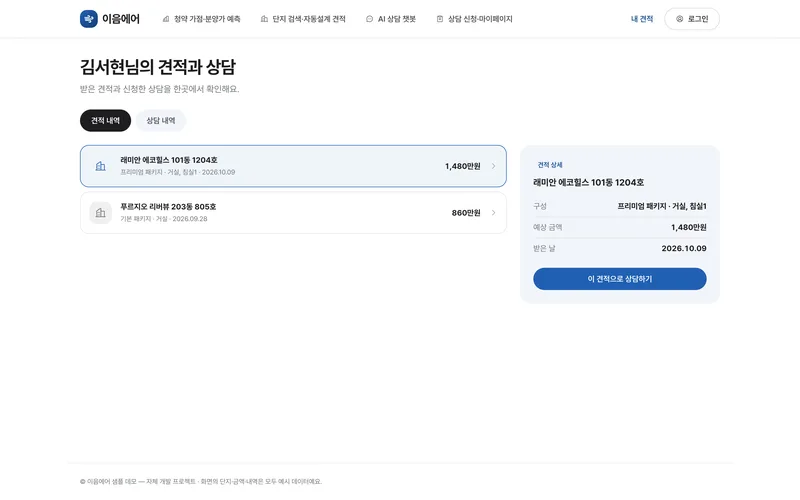Open 청약 가점·분양가 예측 menu
Viewport: 800px width, 500px height.
tap(202, 19)
